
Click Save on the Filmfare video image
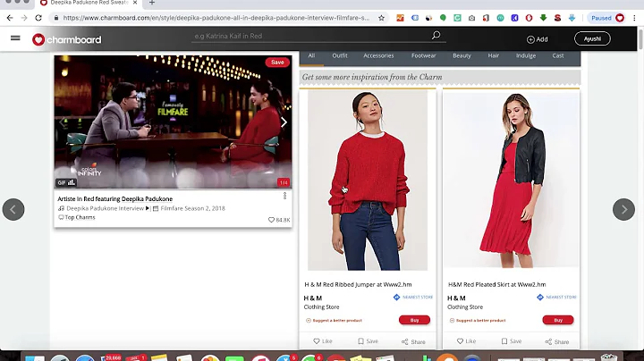coord(277,63)
